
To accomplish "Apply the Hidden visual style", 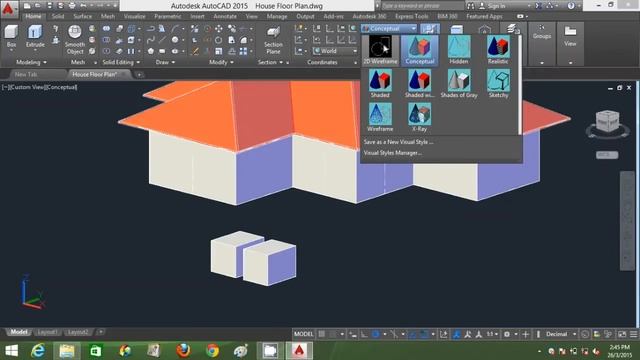I will [459, 50].
